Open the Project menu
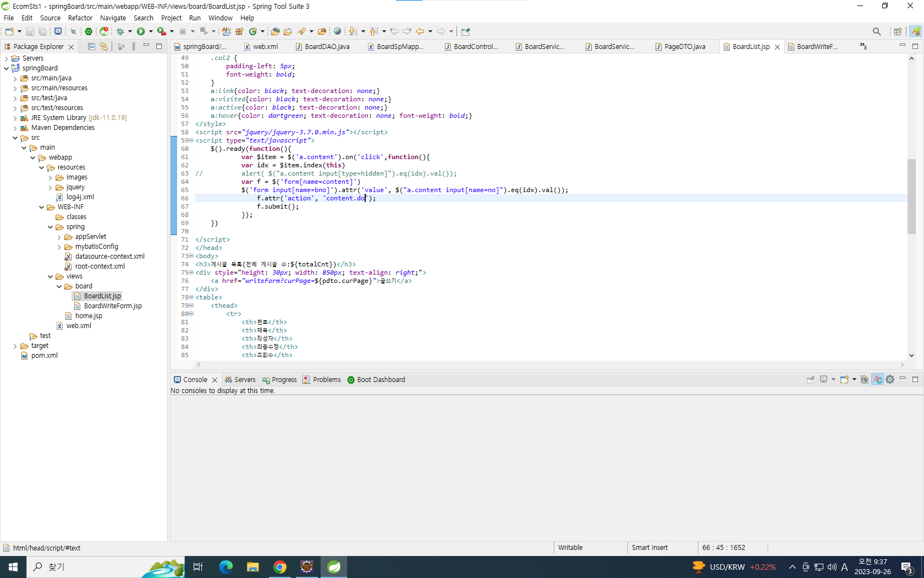Screen dimensions: 924x578 (171, 18)
